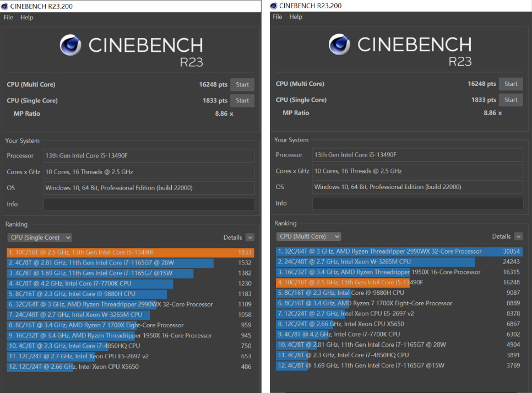Select Ryzen 7 1700X row scoring 959
Viewport: 532px width, 393px height.
pyautogui.click(x=131, y=325)
